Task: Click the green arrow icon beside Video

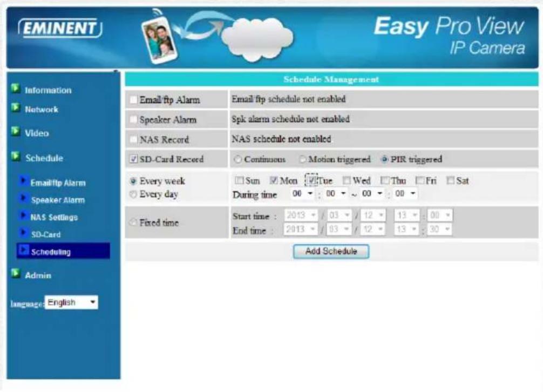Action: [x=15, y=131]
